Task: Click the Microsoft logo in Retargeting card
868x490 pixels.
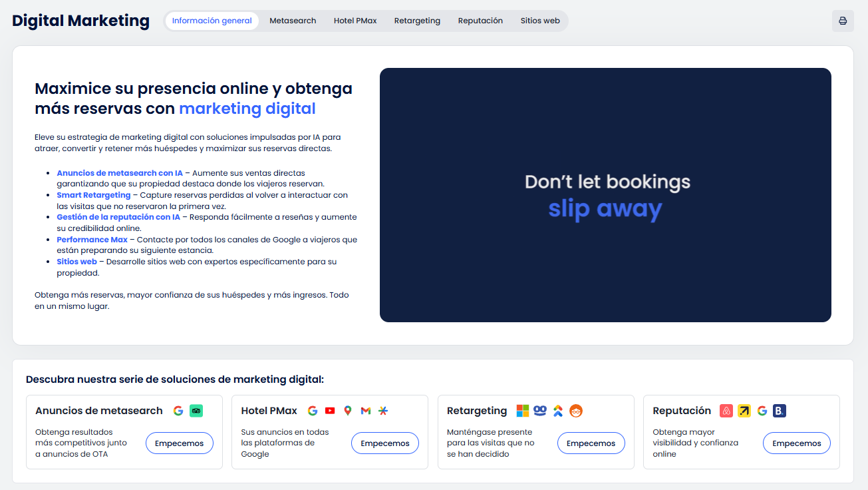Action: coord(523,411)
